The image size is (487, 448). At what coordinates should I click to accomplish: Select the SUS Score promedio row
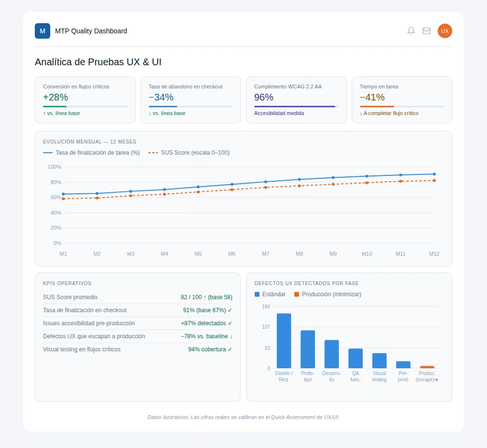pyautogui.click(x=138, y=297)
